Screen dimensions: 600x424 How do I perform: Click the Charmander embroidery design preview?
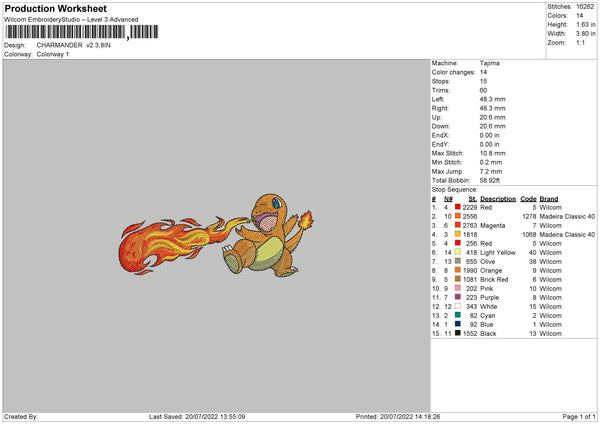pyautogui.click(x=216, y=235)
